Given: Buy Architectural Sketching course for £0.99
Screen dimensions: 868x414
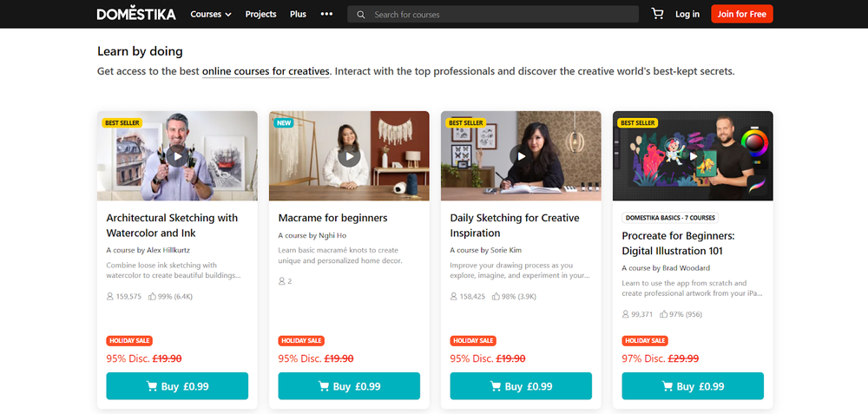Looking at the screenshot, I should pyautogui.click(x=177, y=386).
